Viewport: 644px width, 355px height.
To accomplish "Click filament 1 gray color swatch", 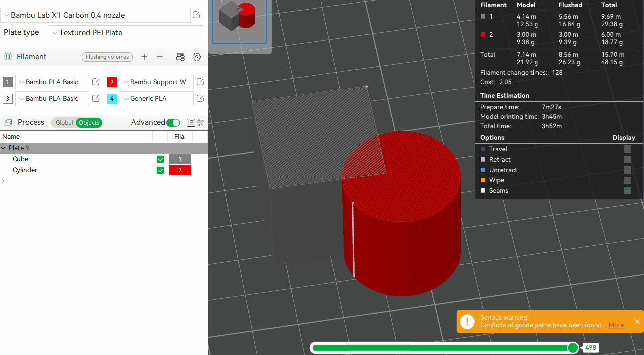I will [x=8, y=82].
